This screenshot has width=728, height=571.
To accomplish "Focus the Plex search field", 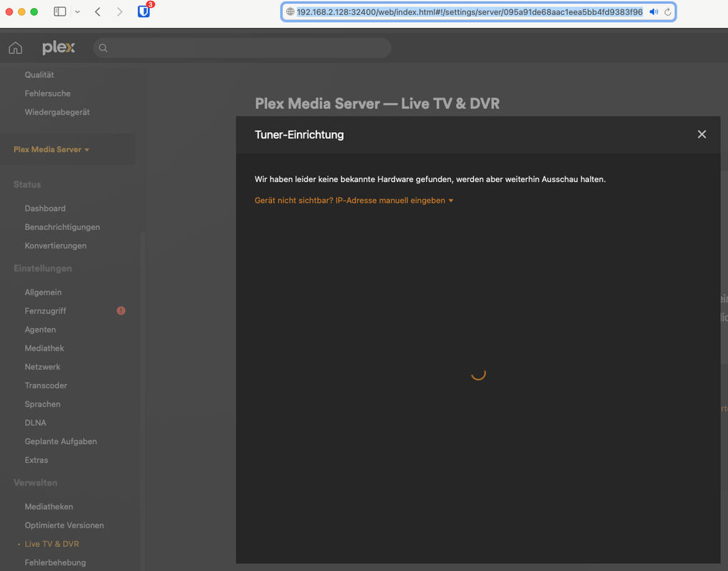I will (x=242, y=48).
